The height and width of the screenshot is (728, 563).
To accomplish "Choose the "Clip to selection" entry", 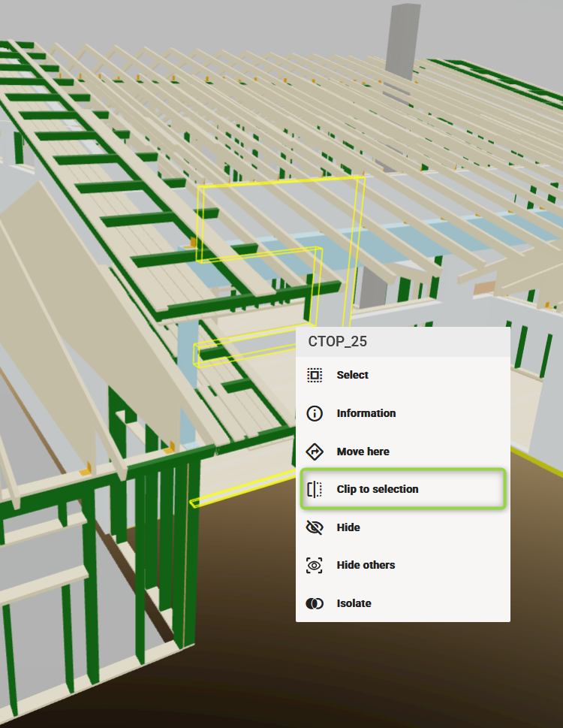I will click(377, 489).
